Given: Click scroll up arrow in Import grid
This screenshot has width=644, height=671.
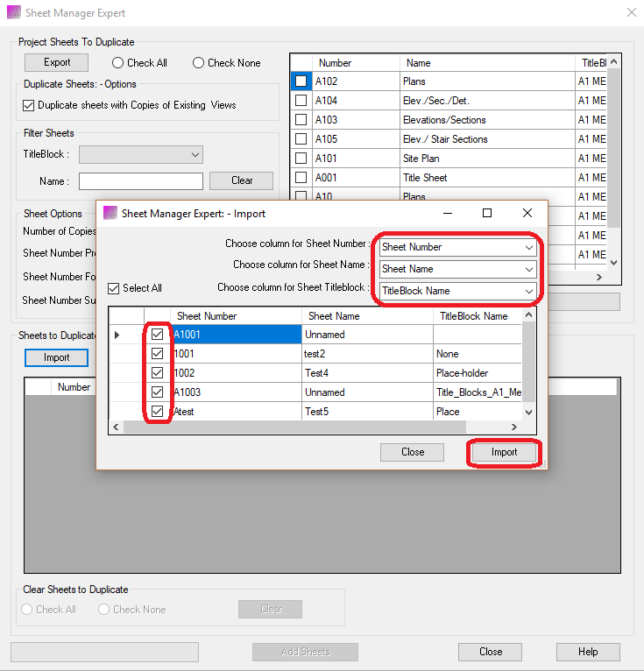Looking at the screenshot, I should 529,315.
